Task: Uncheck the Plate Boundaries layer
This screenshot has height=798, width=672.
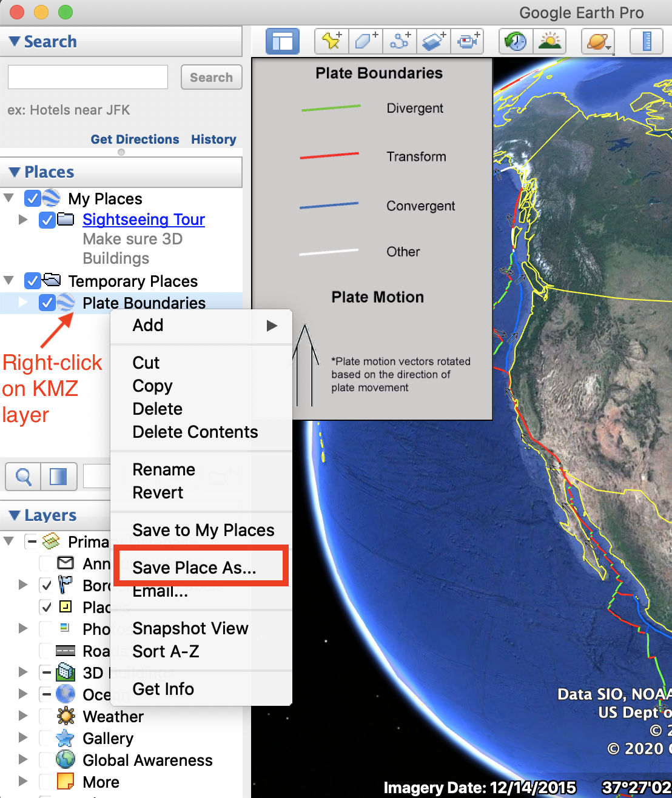Action: (x=47, y=303)
